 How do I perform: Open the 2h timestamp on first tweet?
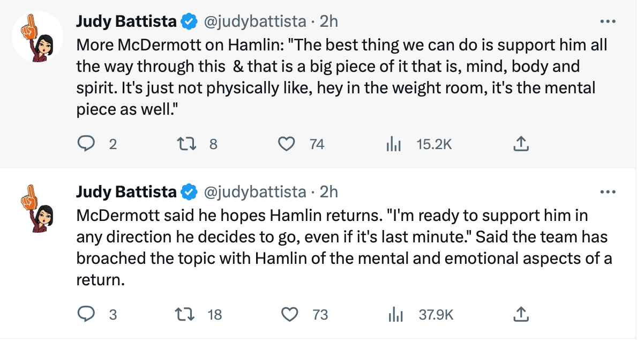328,21
